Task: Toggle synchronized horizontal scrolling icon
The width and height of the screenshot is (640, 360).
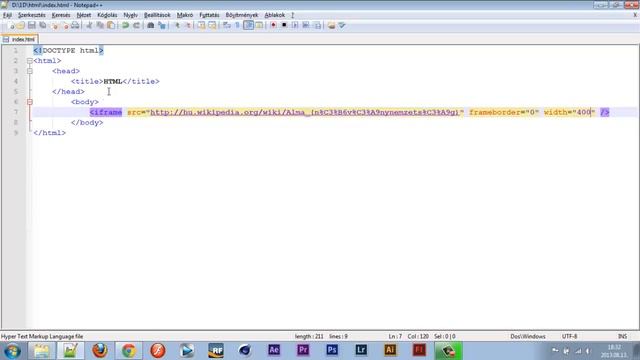Action: [212, 25]
